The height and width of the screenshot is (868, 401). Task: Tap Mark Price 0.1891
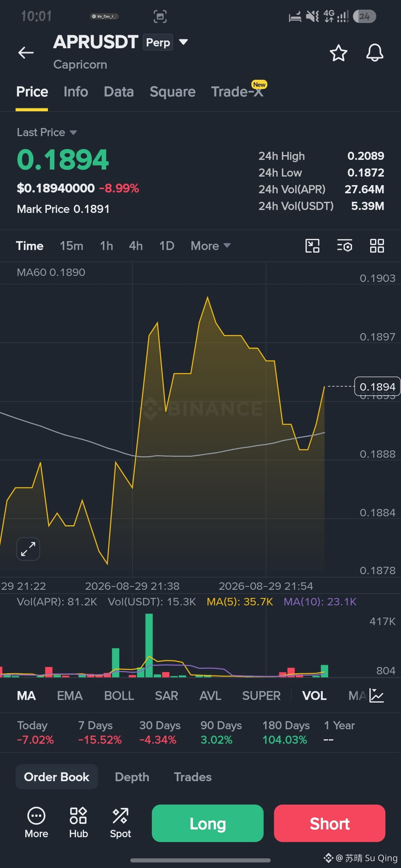(63, 209)
